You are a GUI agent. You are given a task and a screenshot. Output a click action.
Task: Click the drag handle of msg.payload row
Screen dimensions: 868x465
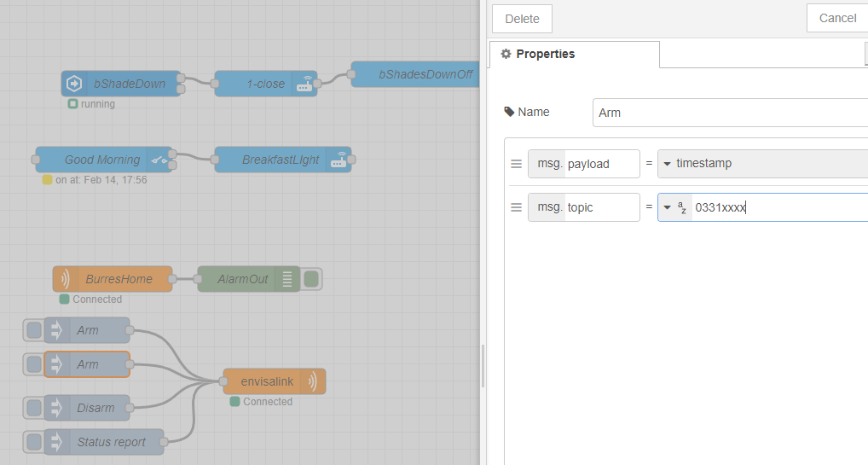coord(516,164)
